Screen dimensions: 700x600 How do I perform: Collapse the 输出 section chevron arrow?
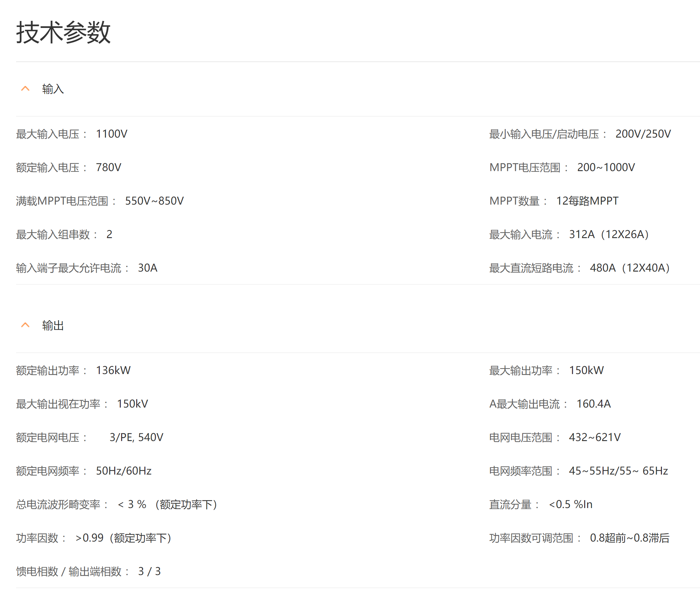click(25, 325)
